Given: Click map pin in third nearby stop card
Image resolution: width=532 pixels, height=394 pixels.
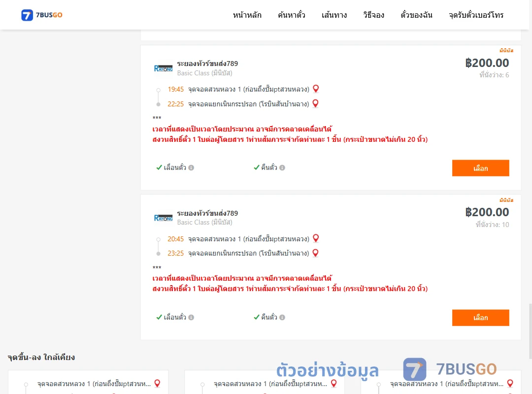Looking at the screenshot, I should [x=510, y=384].
